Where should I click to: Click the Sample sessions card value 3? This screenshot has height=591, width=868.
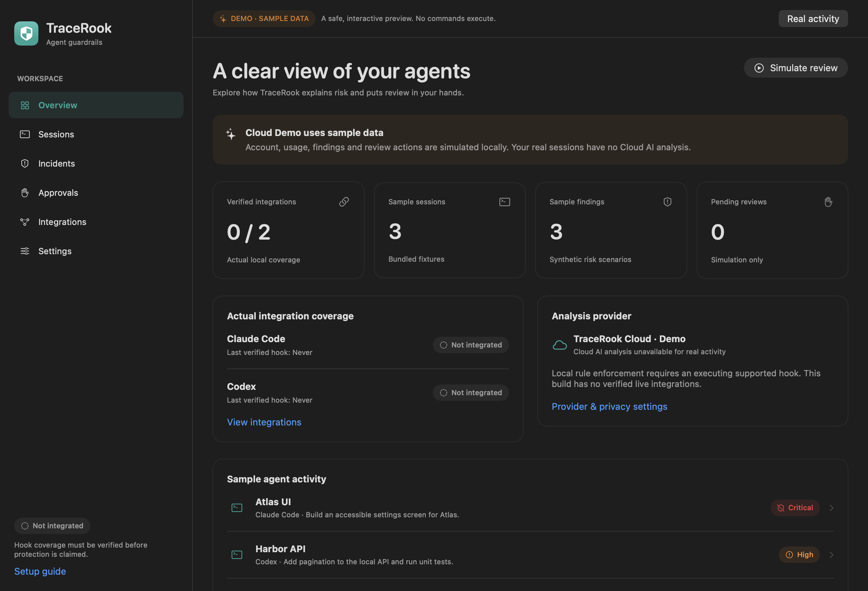click(x=395, y=231)
